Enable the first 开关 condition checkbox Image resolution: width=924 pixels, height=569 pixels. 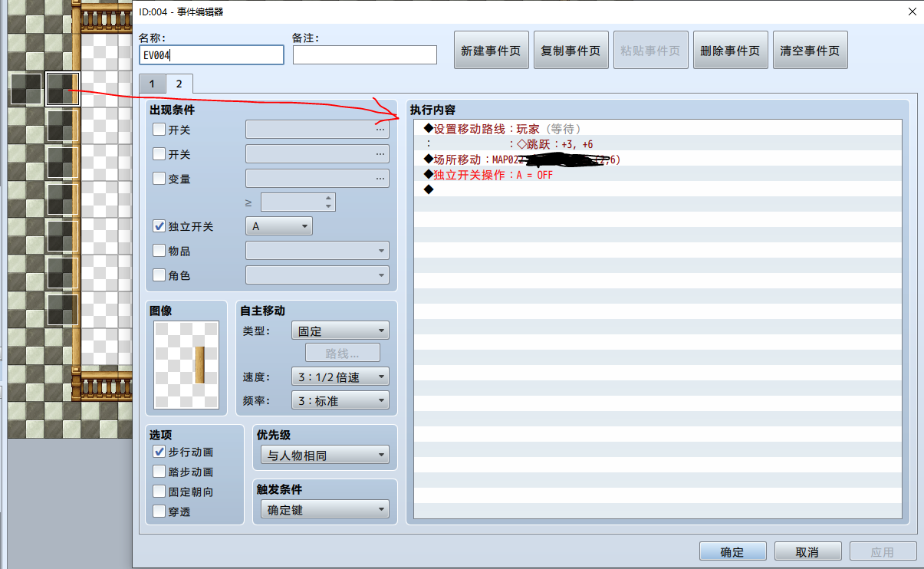pos(159,130)
